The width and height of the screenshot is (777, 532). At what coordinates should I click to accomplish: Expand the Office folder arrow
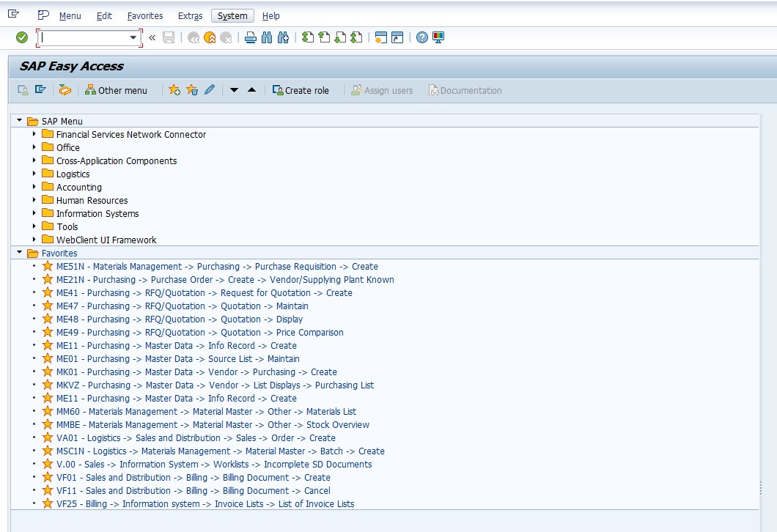pyautogui.click(x=34, y=147)
